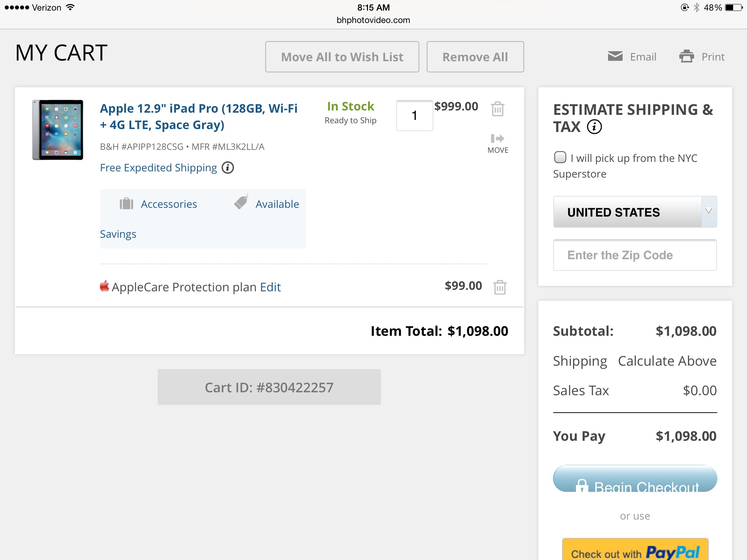
Task: Click Move All to Wish List button
Action: 342,57
